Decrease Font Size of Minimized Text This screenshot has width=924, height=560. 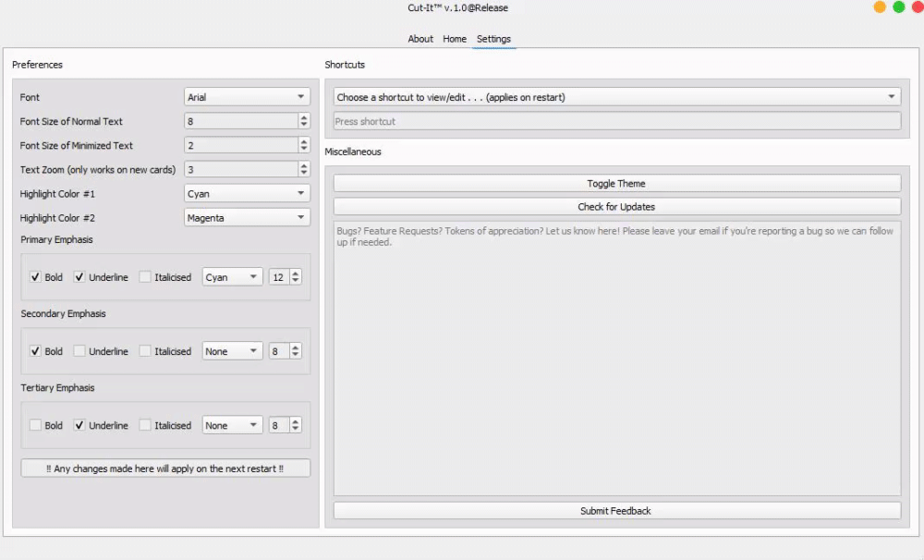pos(304,149)
